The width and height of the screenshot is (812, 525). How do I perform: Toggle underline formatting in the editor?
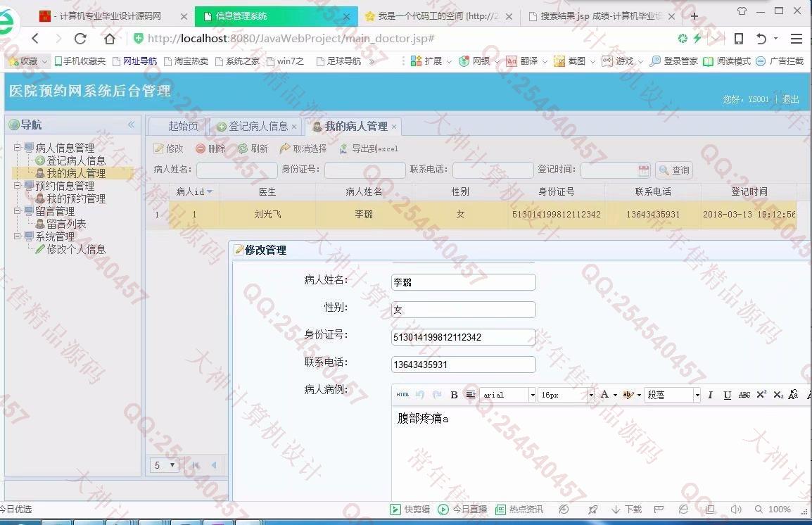[728, 395]
